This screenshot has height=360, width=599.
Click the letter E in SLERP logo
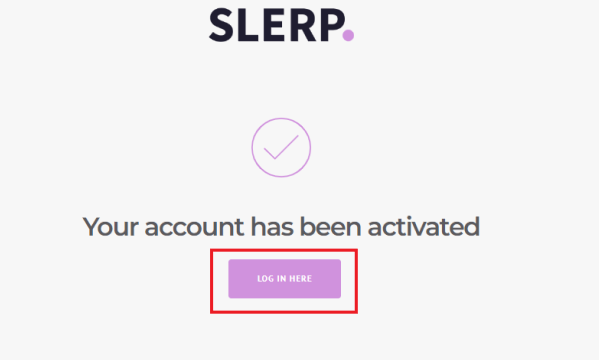[274, 25]
